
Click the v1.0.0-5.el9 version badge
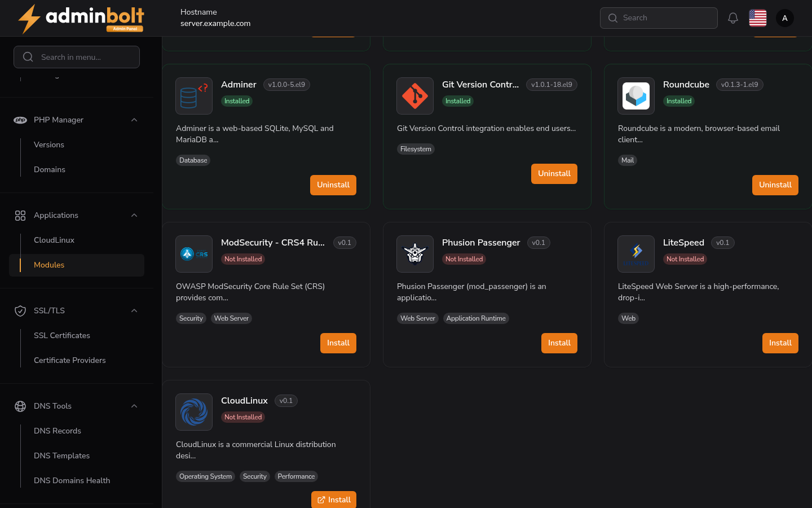tap(286, 85)
